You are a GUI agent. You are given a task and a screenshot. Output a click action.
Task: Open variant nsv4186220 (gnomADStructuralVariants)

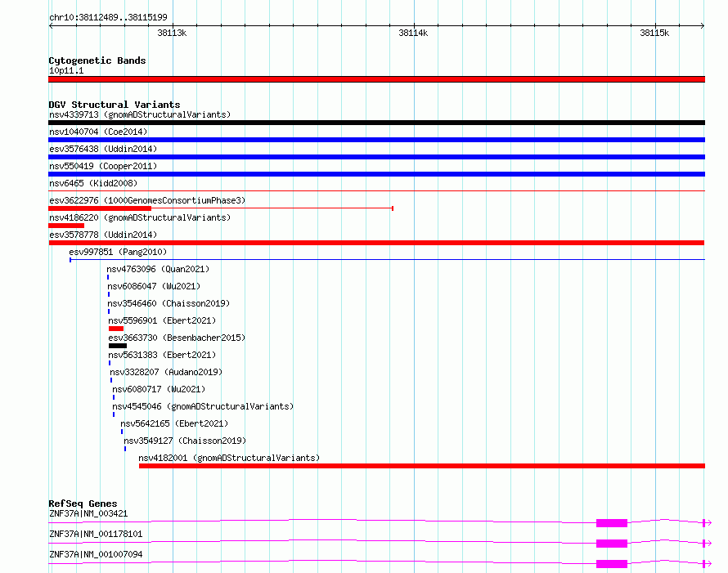pyautogui.click(x=140, y=217)
